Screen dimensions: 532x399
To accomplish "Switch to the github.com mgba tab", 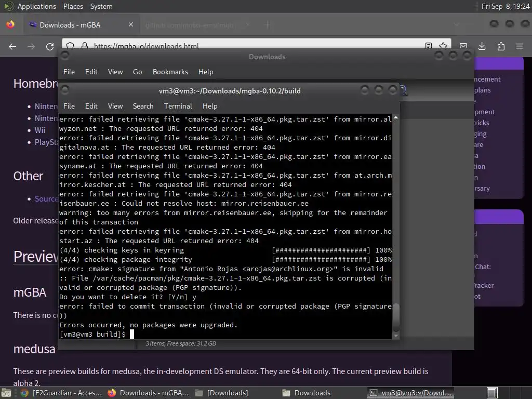I will (198, 25).
